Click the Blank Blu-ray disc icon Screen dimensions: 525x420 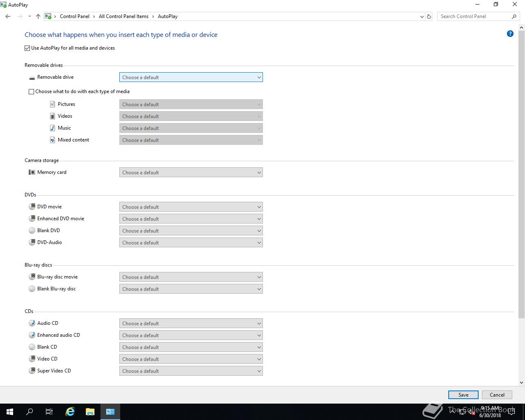[32, 289]
